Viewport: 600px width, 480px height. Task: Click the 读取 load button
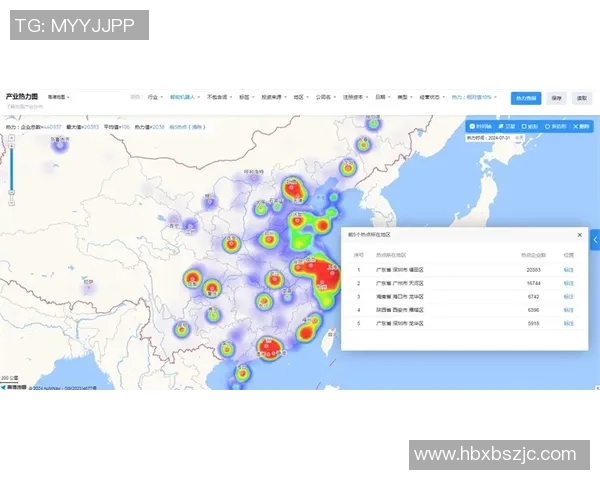click(x=582, y=98)
